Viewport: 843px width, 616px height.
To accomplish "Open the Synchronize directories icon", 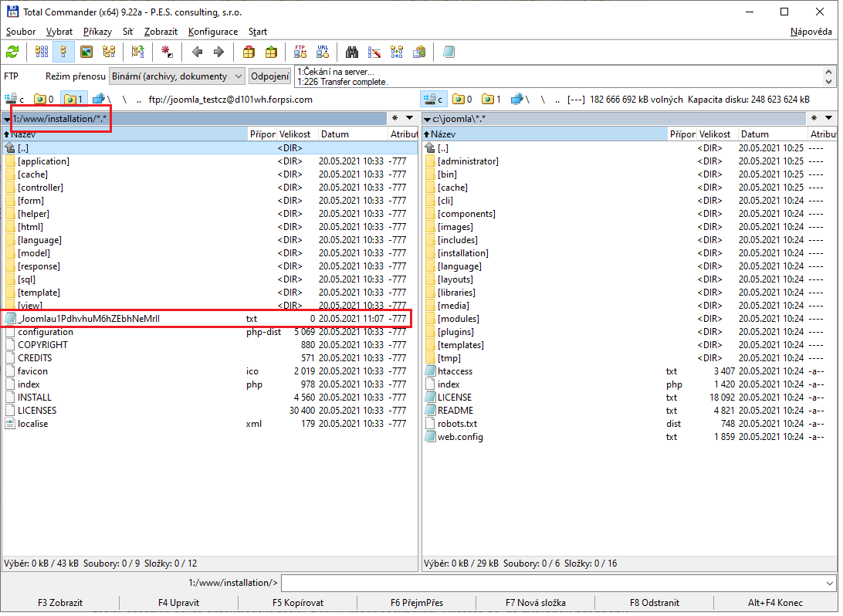I will coord(397,52).
